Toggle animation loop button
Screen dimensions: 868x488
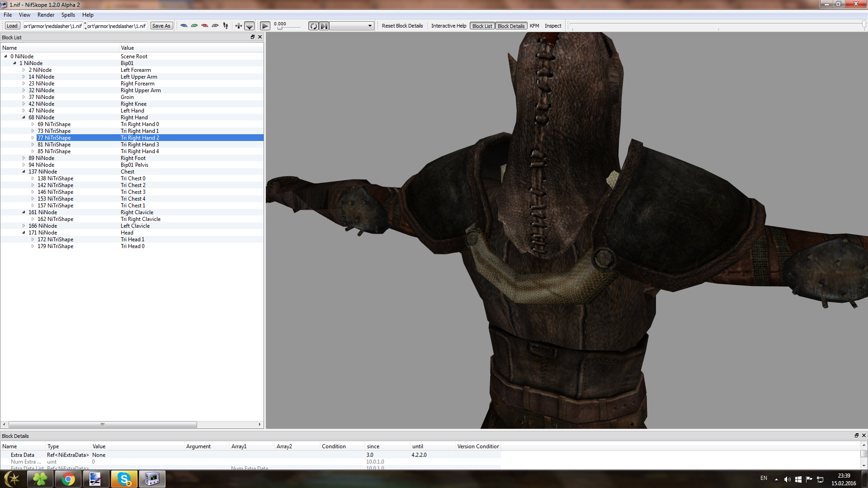(313, 26)
